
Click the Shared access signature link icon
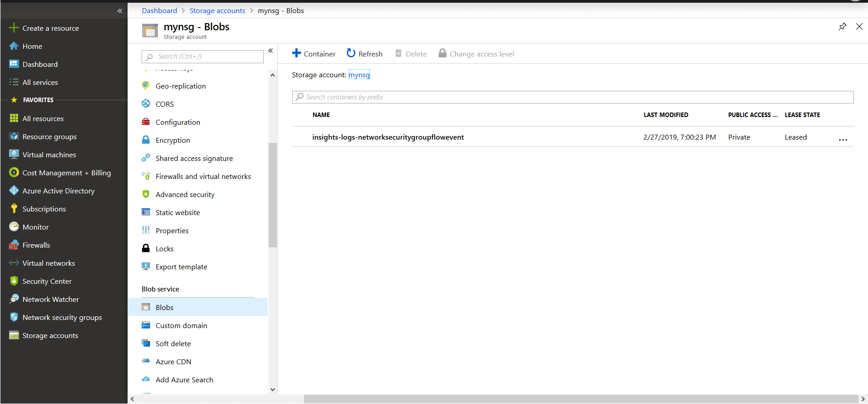[146, 158]
